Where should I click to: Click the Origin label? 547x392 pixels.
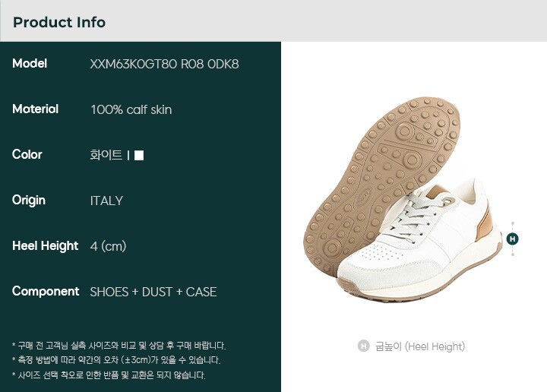click(x=29, y=201)
